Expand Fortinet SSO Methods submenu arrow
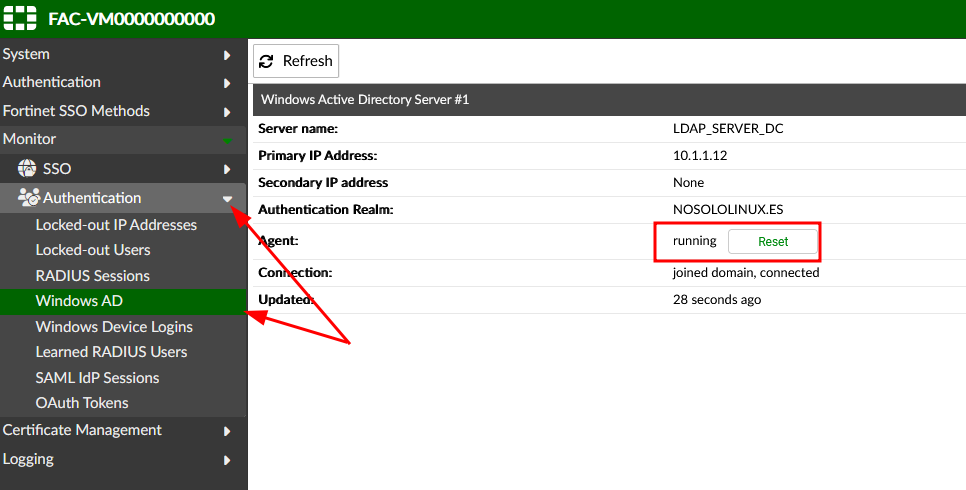Screen dimensions: 966x490 click(227, 112)
